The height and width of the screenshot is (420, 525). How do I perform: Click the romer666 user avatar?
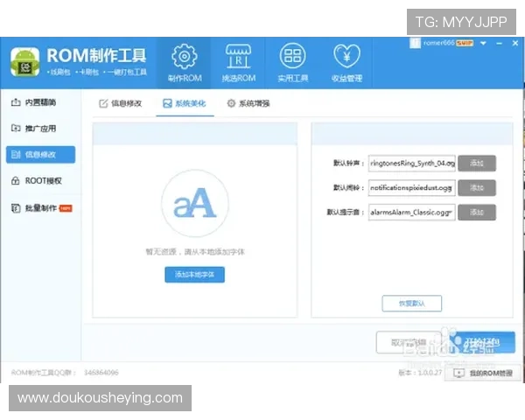click(415, 43)
